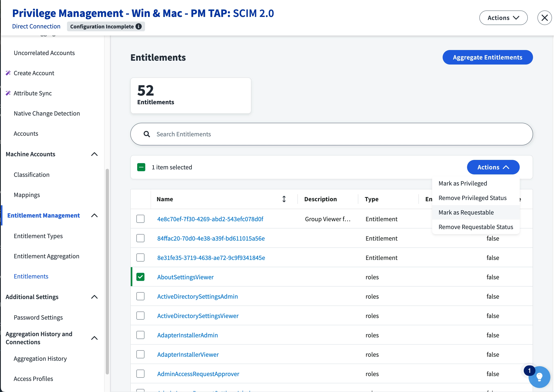The image size is (554, 392).
Task: Click the Direct Connection label
Action: [36, 26]
